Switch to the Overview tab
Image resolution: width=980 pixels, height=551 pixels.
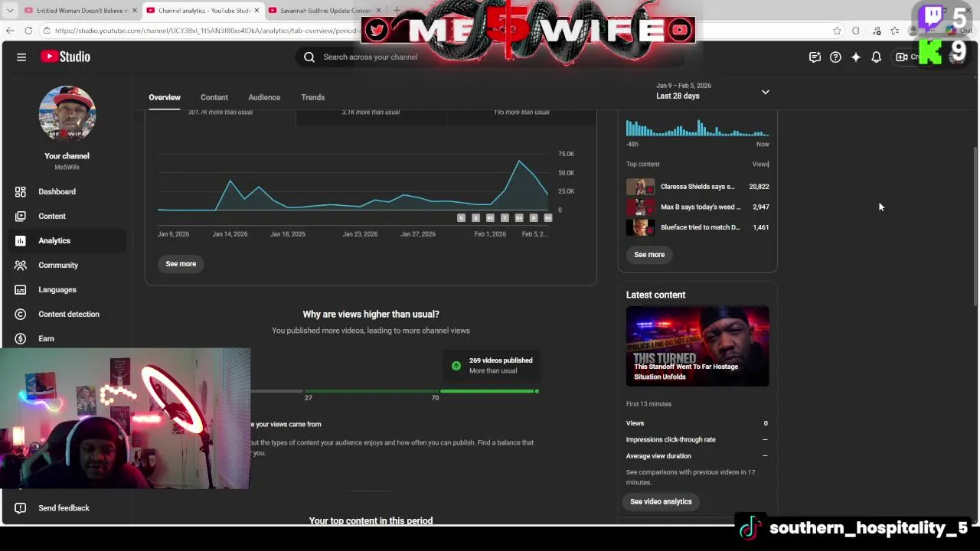(165, 97)
